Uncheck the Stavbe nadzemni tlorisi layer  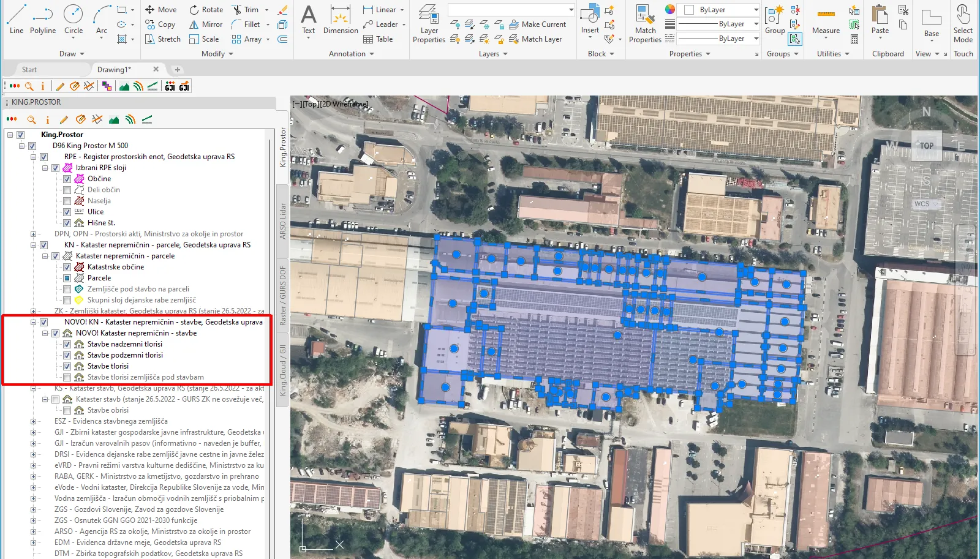point(67,344)
